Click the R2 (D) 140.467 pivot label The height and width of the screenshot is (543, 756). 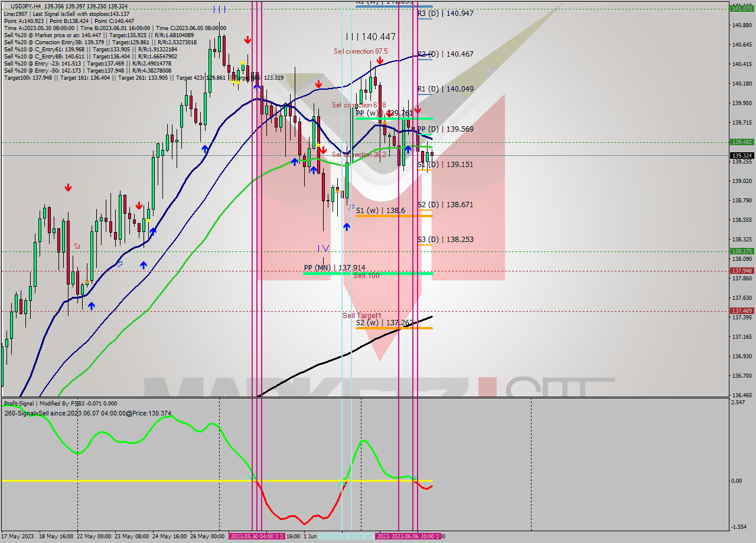(x=445, y=54)
